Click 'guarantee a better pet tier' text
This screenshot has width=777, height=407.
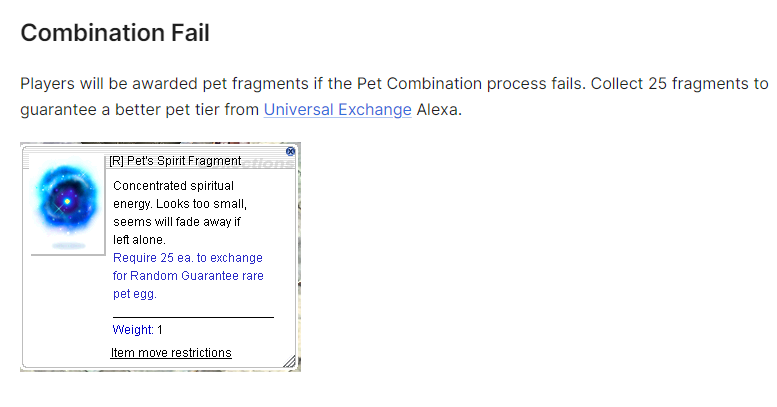[119, 110]
